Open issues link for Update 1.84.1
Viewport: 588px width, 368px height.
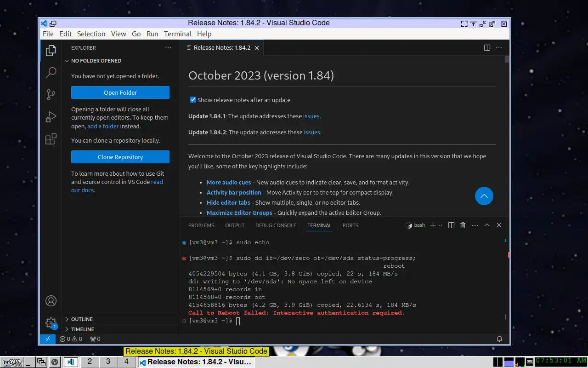tap(311, 116)
